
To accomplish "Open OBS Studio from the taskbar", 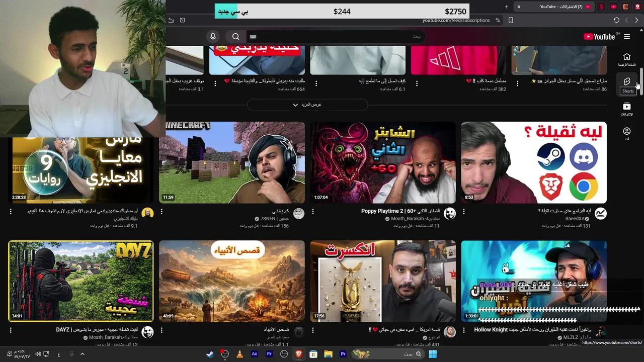I will click(284, 354).
